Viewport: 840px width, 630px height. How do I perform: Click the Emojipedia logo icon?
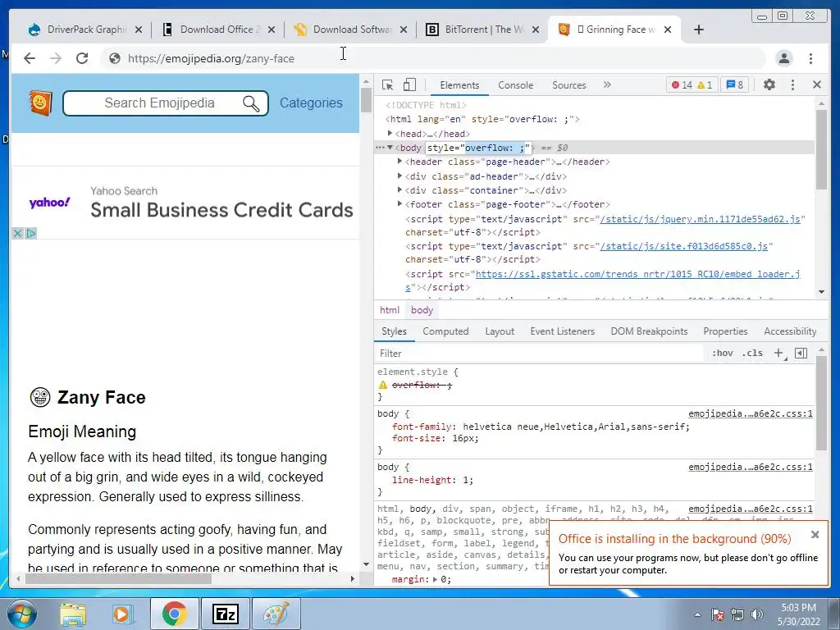[x=40, y=103]
